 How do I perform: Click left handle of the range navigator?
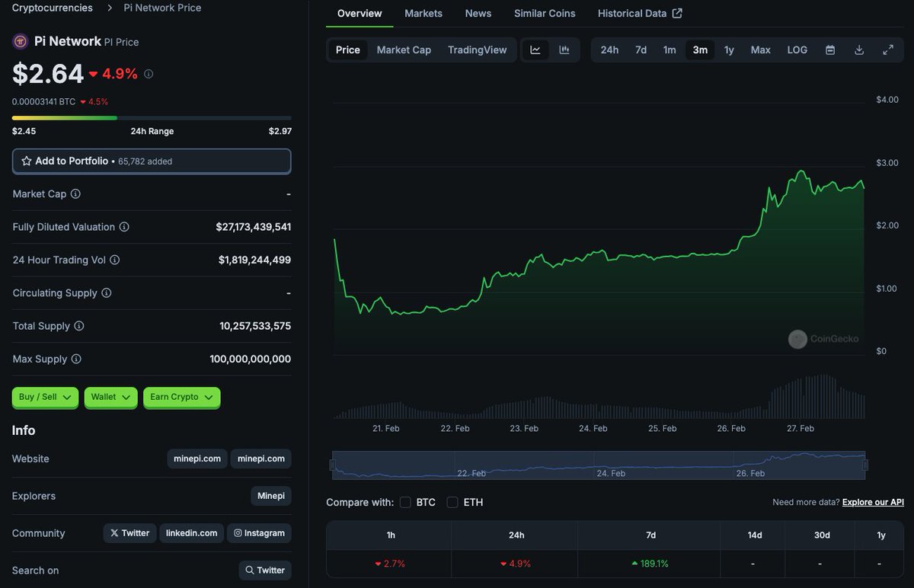pos(332,465)
